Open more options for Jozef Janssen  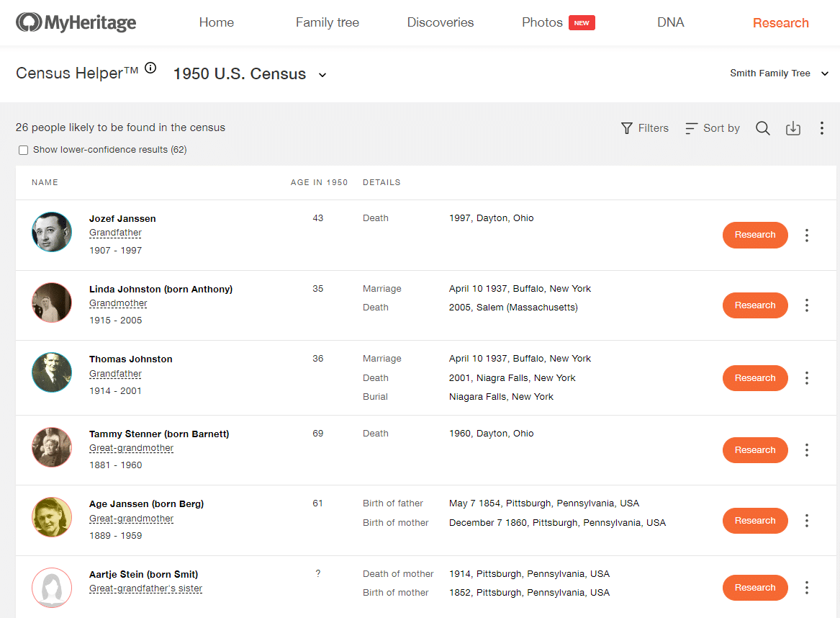(807, 236)
